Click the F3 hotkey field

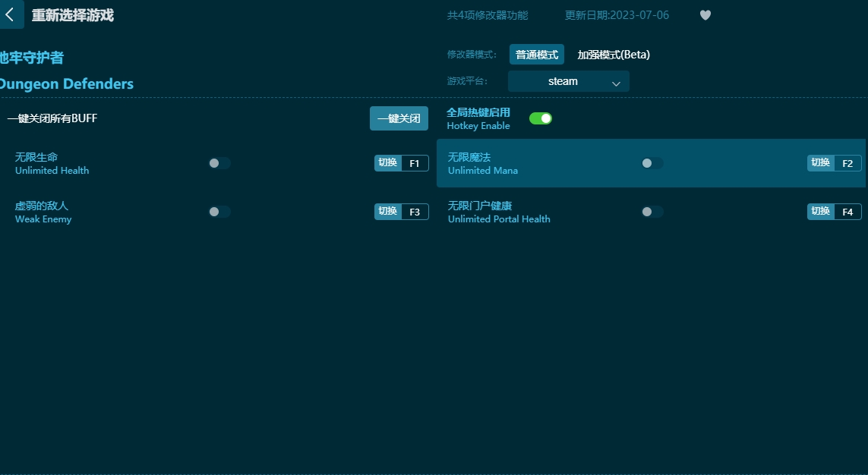pos(415,212)
